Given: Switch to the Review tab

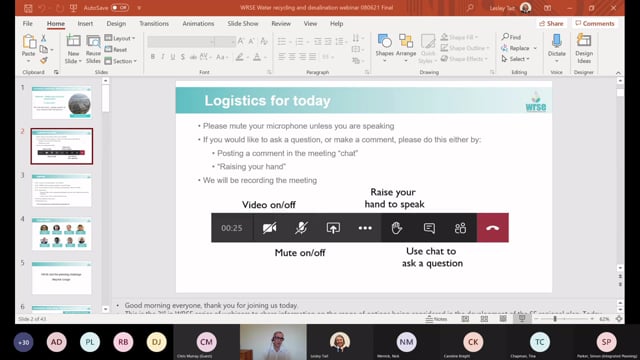Looking at the screenshot, I should click(x=281, y=24).
